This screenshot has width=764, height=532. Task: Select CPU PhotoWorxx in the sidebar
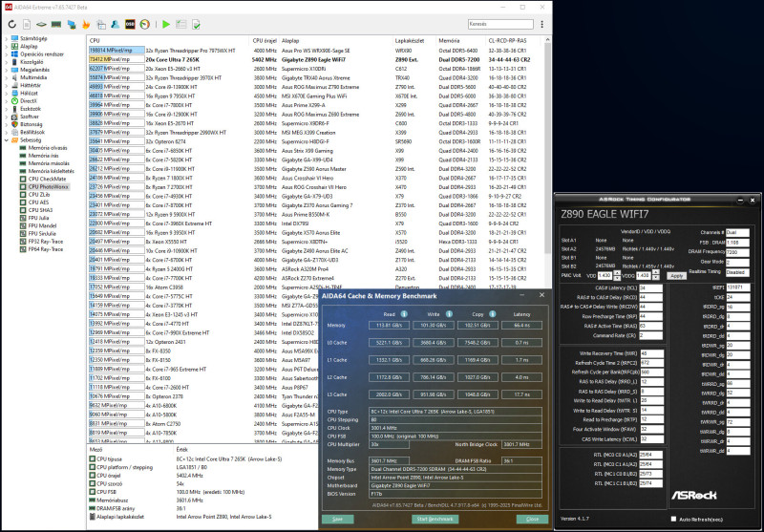coord(47,187)
